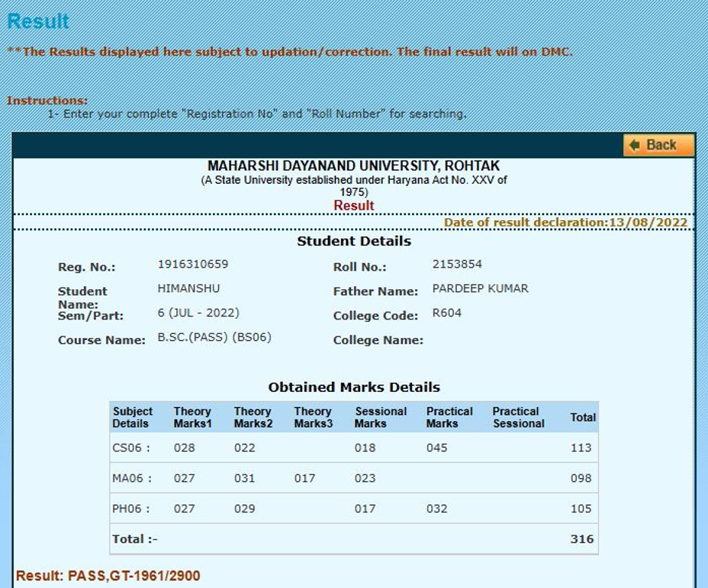Click course name B.SC.(PASS) (BS06)
Viewport: 708px width, 588px height.
tap(214, 337)
